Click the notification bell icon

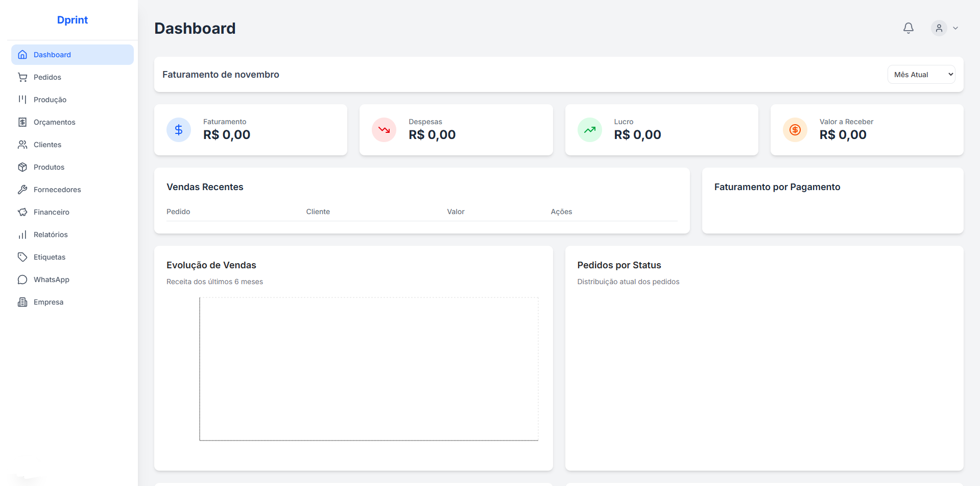point(909,28)
